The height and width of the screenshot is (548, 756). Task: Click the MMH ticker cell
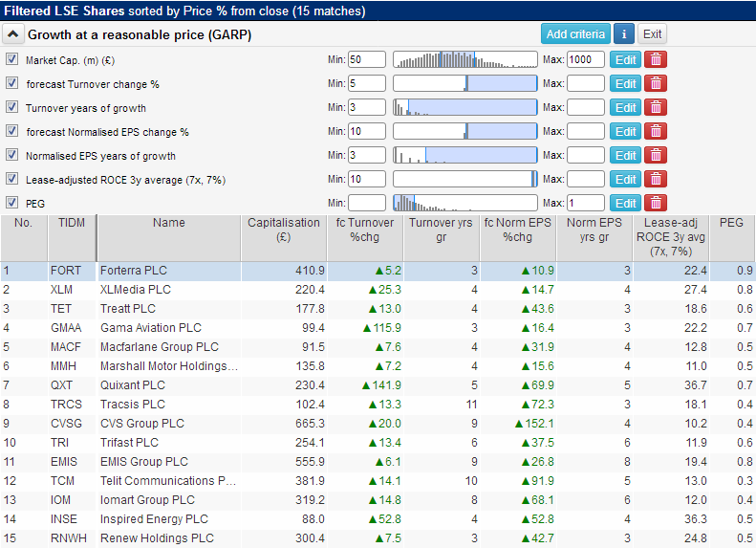coord(72,366)
